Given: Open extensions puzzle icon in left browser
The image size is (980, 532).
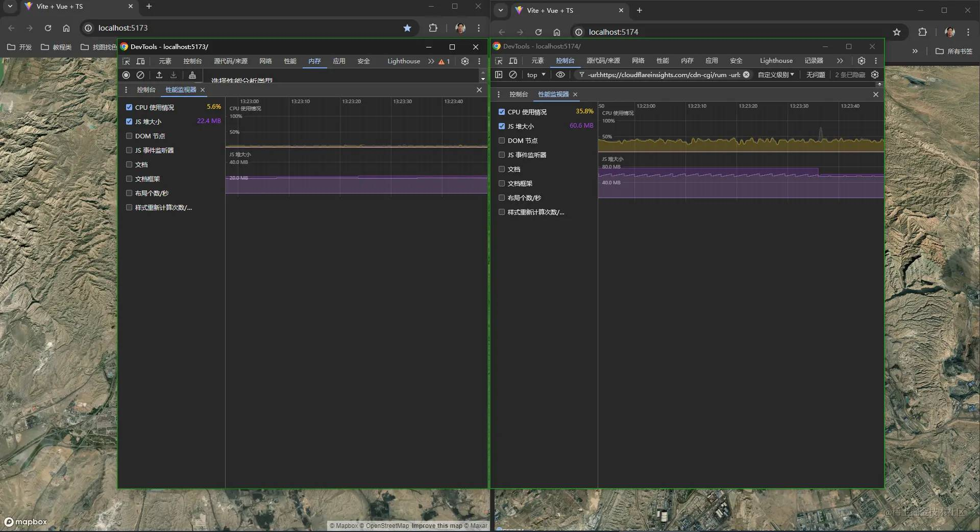Looking at the screenshot, I should pos(433,28).
